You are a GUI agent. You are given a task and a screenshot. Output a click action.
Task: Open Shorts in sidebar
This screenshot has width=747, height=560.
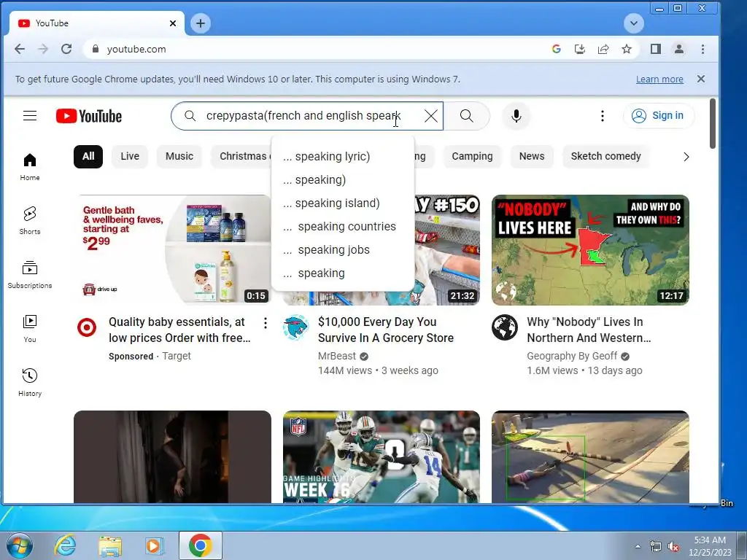click(x=29, y=220)
